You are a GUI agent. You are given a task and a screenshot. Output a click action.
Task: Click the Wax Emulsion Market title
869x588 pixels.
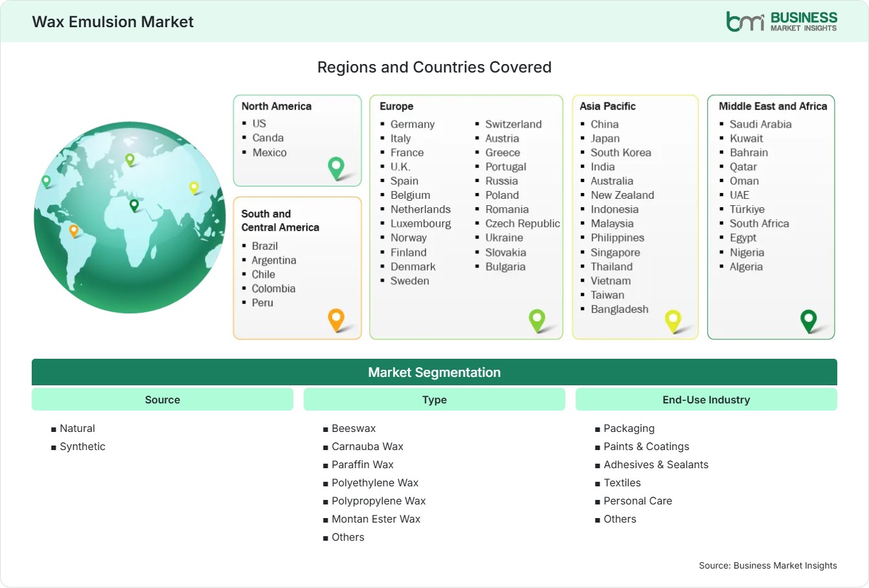point(113,22)
